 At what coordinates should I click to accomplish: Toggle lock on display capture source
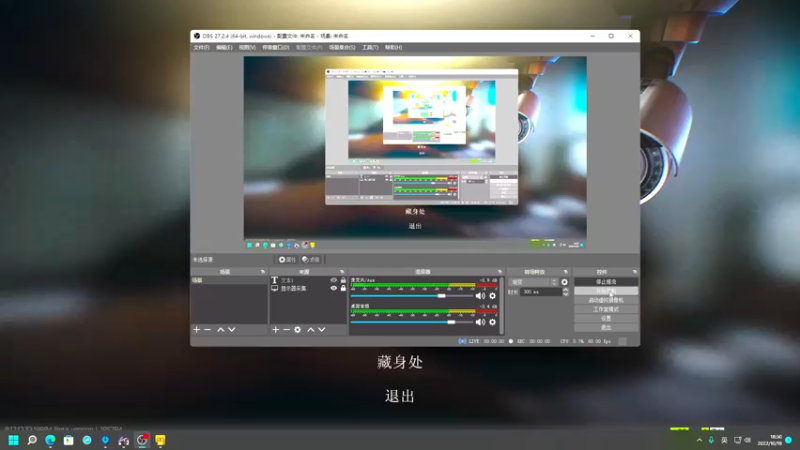point(343,288)
